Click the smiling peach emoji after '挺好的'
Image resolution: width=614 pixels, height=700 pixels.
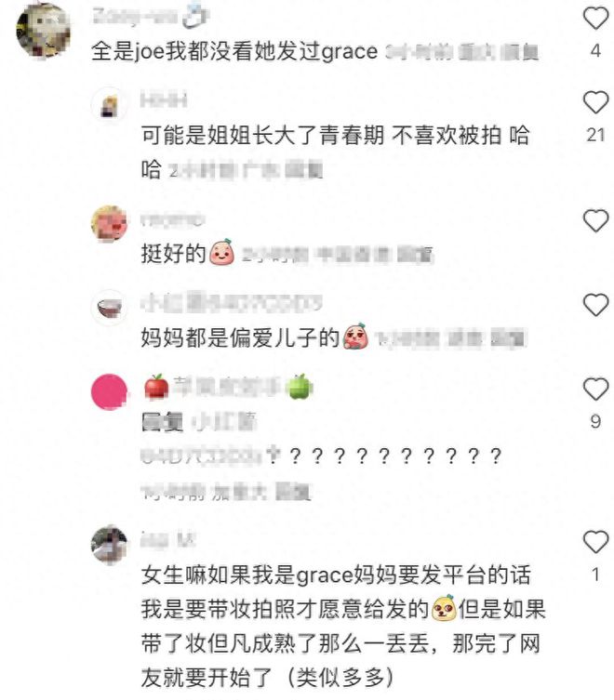tap(221, 252)
